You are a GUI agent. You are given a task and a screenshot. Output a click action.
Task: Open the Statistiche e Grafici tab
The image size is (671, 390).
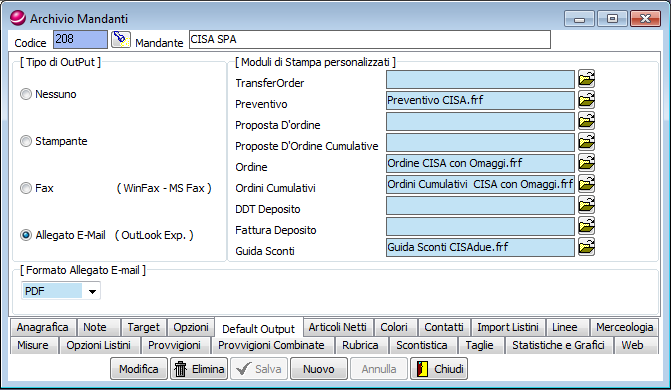[x=558, y=345]
